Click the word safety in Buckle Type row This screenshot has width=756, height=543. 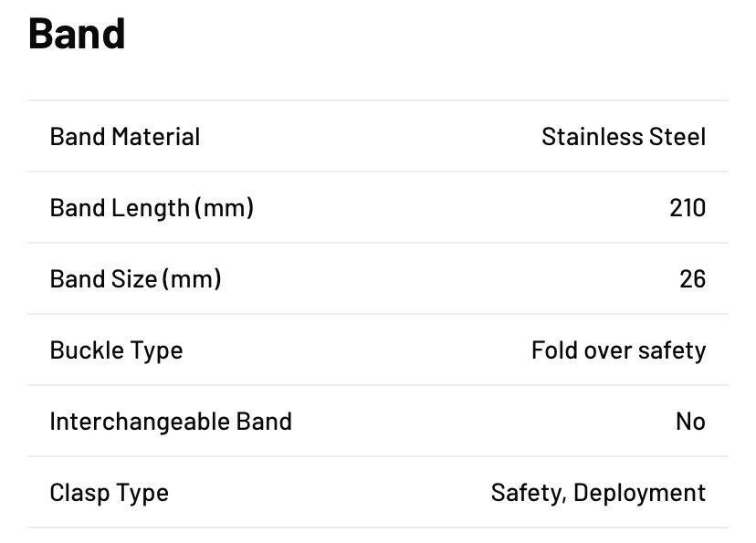(672, 350)
